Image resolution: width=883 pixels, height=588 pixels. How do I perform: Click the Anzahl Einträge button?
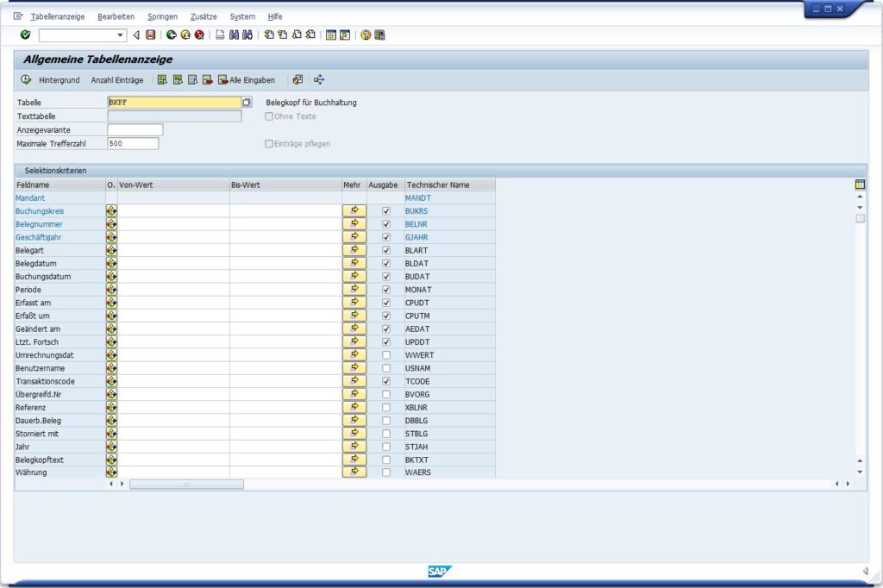click(x=117, y=80)
